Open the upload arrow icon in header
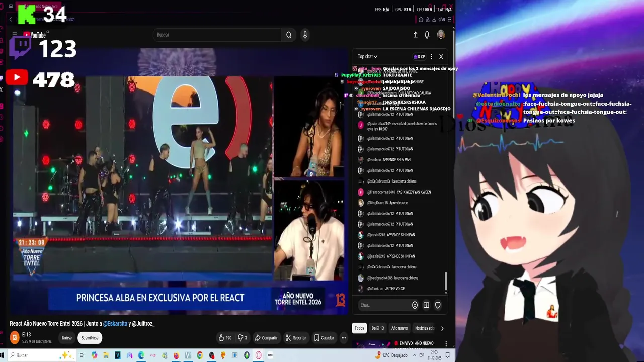The image size is (644, 362). coord(415,35)
